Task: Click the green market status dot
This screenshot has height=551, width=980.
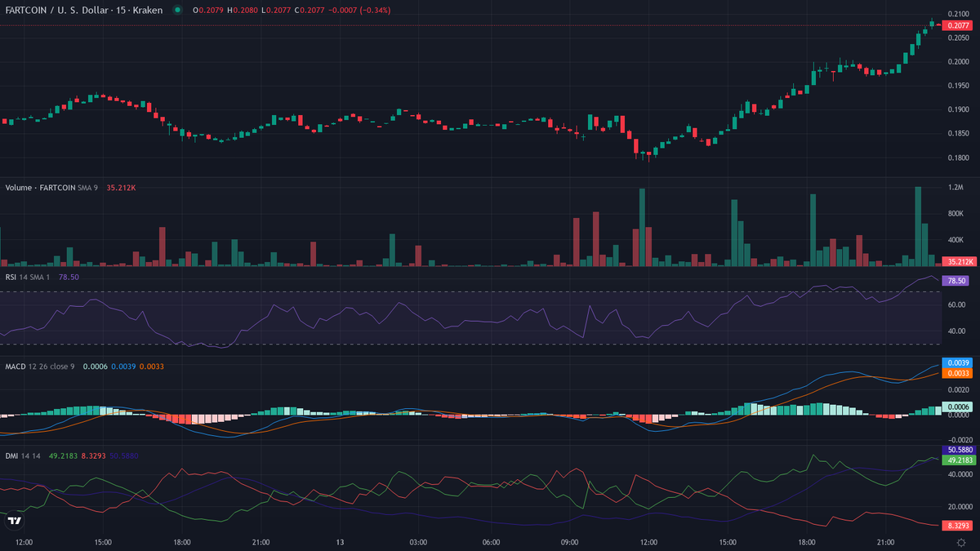Action: point(177,10)
